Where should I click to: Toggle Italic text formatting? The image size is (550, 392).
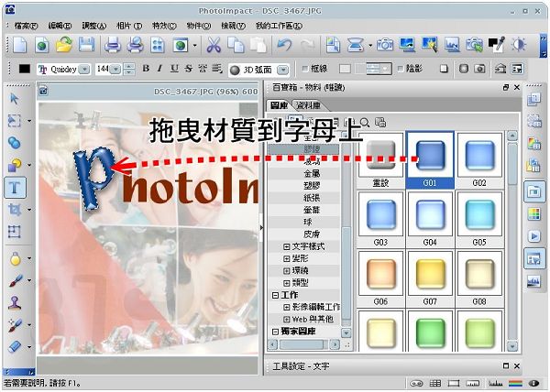[159, 69]
